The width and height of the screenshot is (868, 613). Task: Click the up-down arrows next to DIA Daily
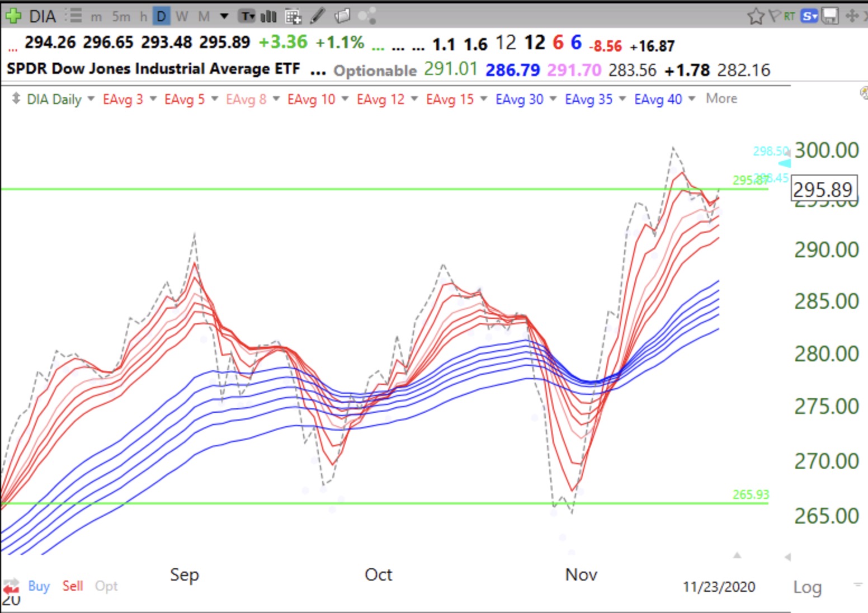16,98
